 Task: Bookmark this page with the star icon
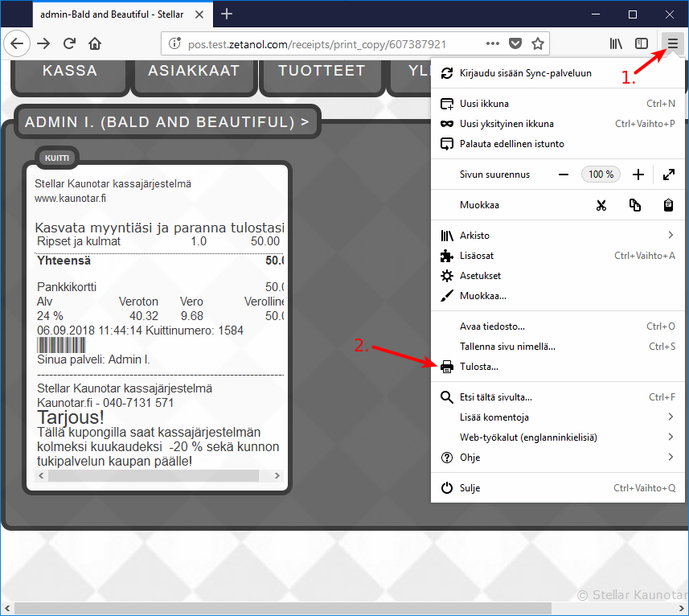tap(538, 43)
